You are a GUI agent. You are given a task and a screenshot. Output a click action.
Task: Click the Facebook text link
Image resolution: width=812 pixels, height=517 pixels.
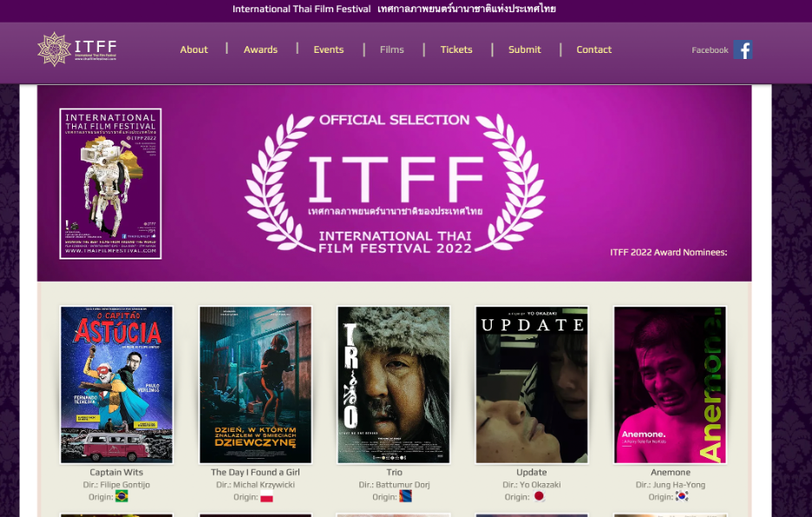[710, 50]
